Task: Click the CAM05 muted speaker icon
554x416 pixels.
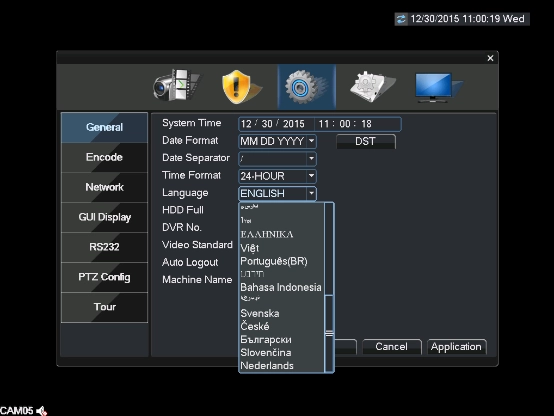Action: [42, 411]
